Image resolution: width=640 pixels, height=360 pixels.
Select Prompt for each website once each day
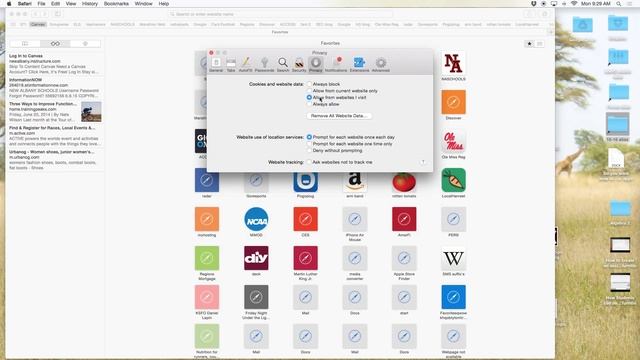pos(351,137)
